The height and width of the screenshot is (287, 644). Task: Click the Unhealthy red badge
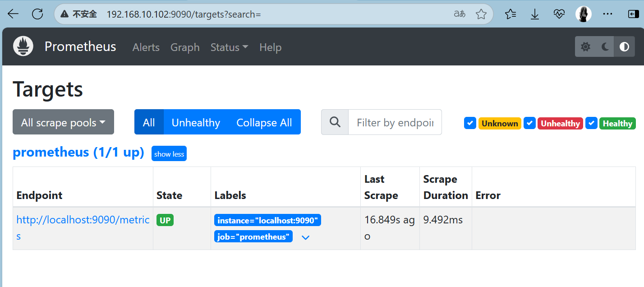[x=560, y=123]
